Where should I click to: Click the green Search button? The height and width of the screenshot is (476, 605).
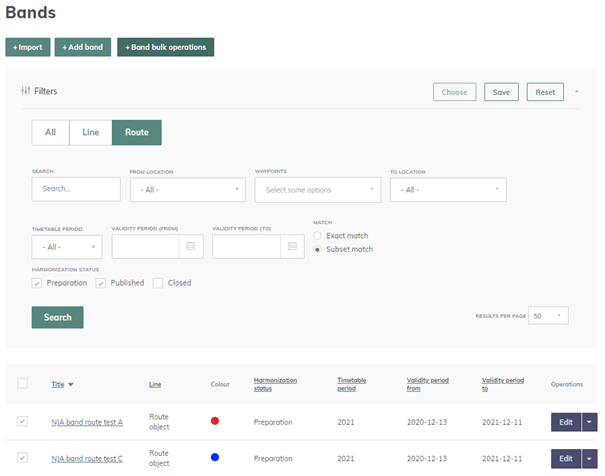tap(57, 317)
